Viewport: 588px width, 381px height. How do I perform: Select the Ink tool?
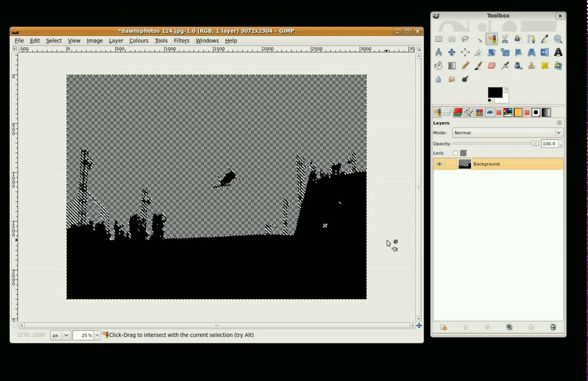[x=518, y=66]
